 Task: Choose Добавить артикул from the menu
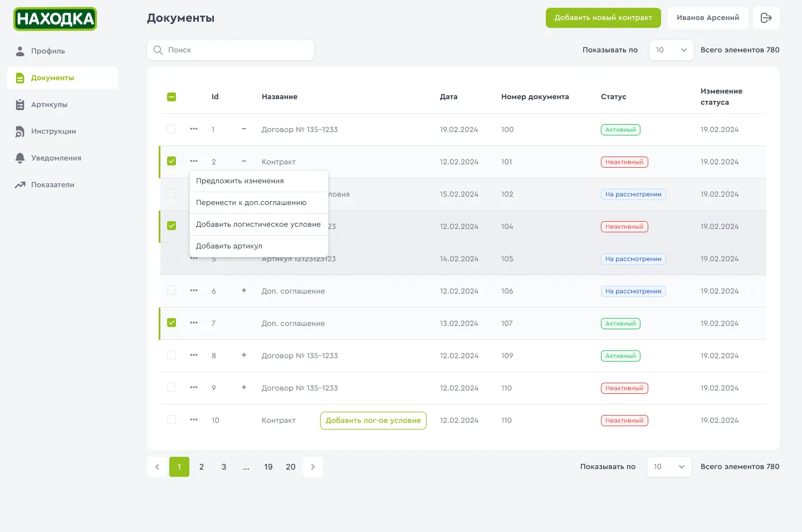259,246
